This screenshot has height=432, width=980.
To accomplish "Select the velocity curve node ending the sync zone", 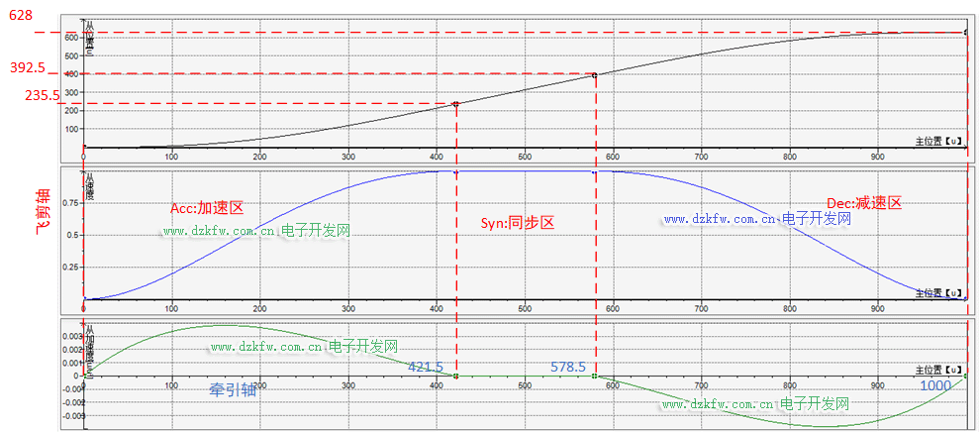I will click(x=594, y=172).
